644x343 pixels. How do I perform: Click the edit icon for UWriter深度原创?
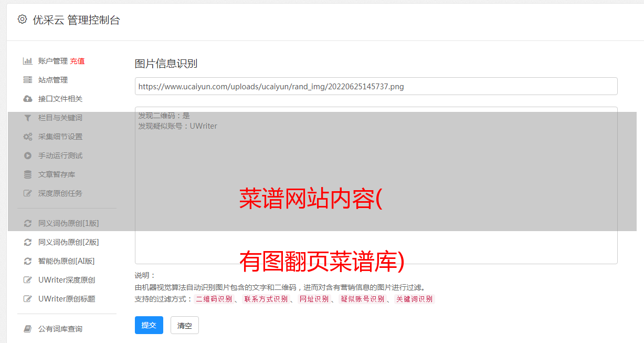pos(28,280)
